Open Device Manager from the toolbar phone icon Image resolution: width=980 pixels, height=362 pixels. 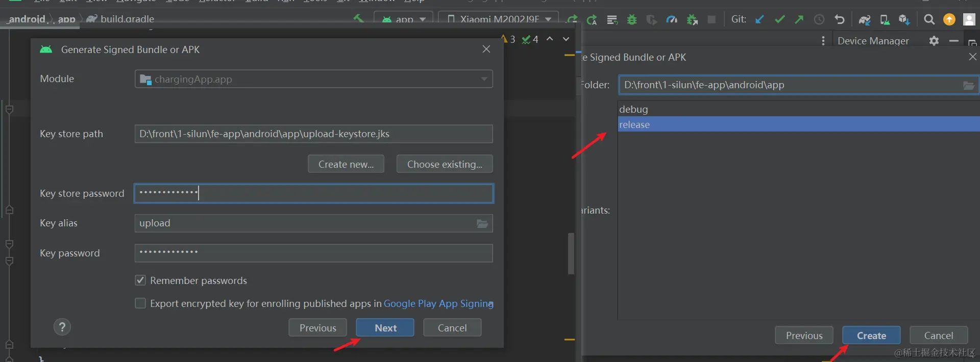(885, 19)
